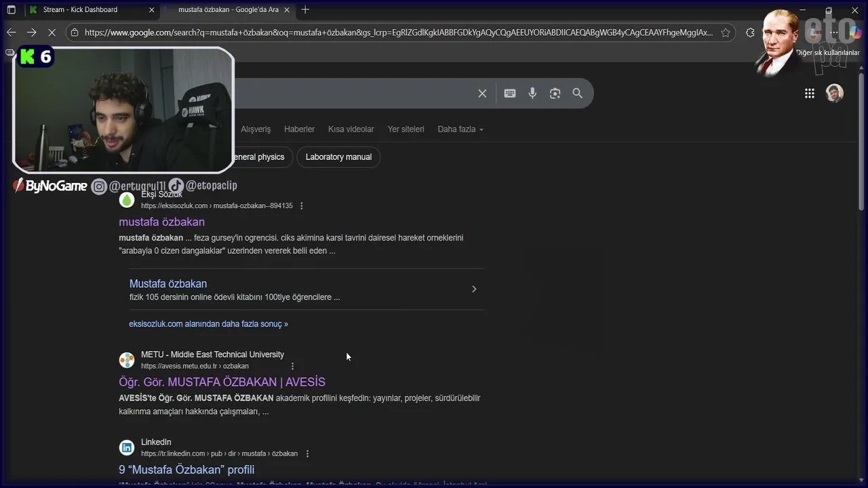868x488 pixels.
Task: Click METU - Middle East Technical University name
Action: pos(212,354)
